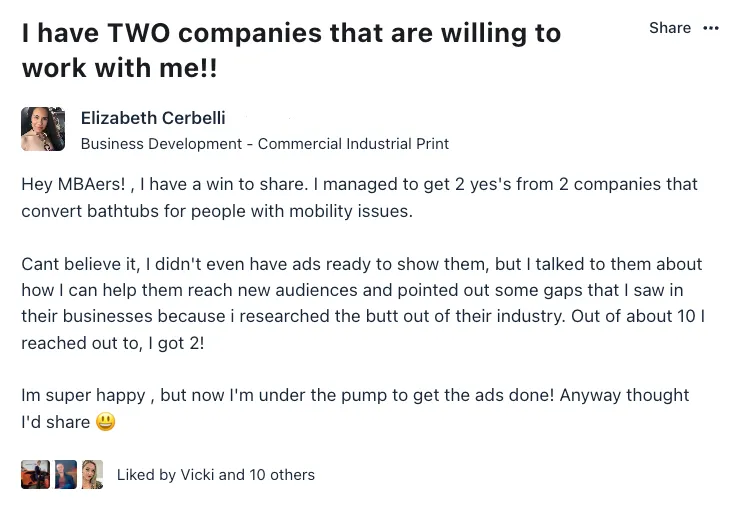Click the smiley emoji after 'I'd share'
This screenshot has width=736, height=506.
[106, 422]
